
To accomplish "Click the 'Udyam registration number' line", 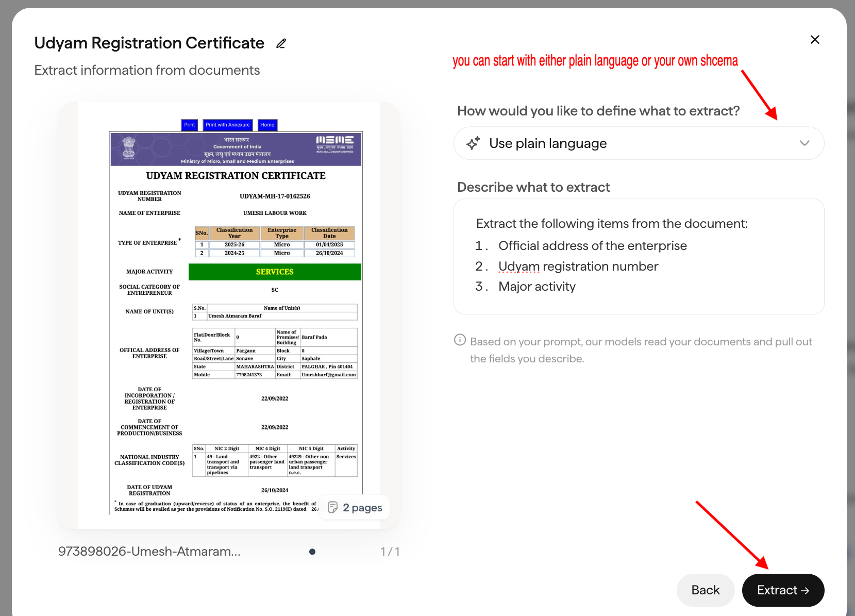I will click(x=578, y=267).
